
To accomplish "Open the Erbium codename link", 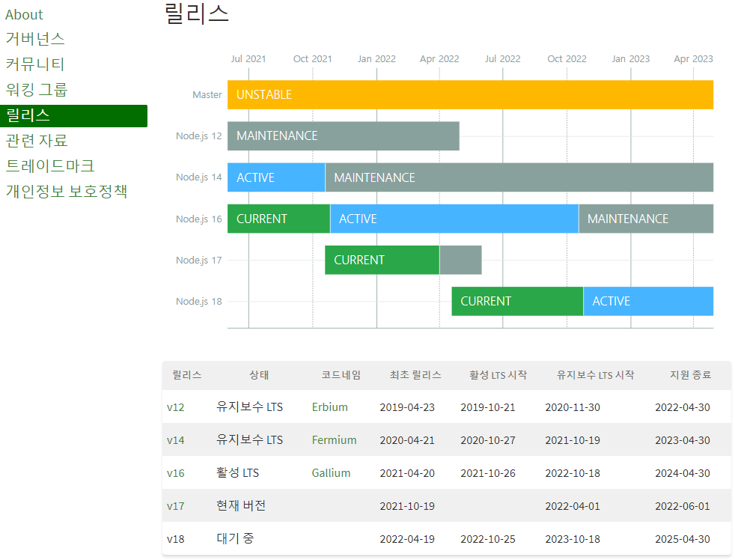I will [x=329, y=407].
